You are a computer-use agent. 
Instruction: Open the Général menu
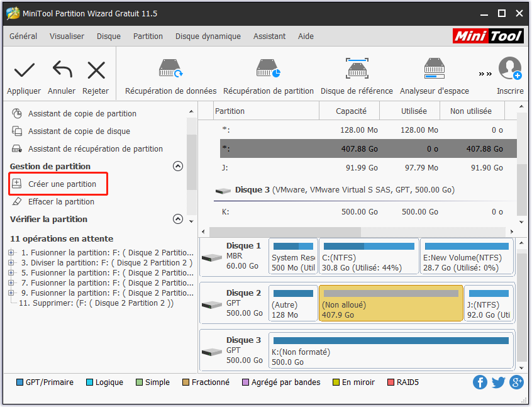click(x=23, y=36)
